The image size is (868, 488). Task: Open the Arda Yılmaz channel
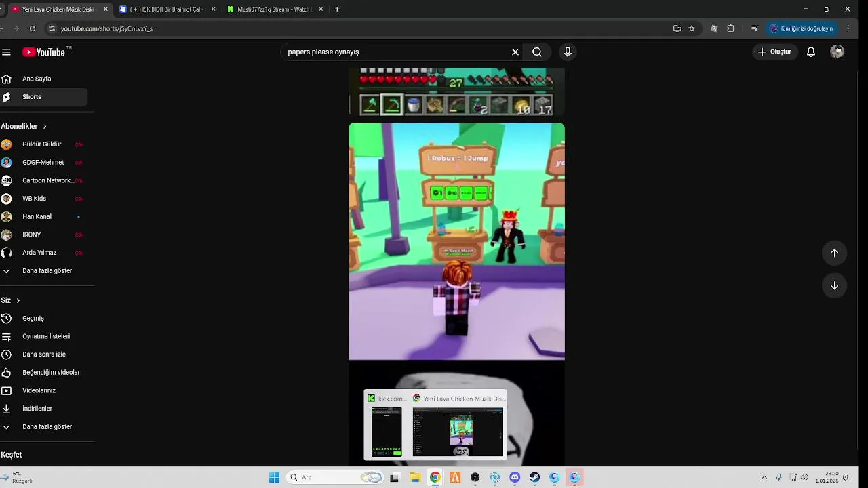pos(43,253)
